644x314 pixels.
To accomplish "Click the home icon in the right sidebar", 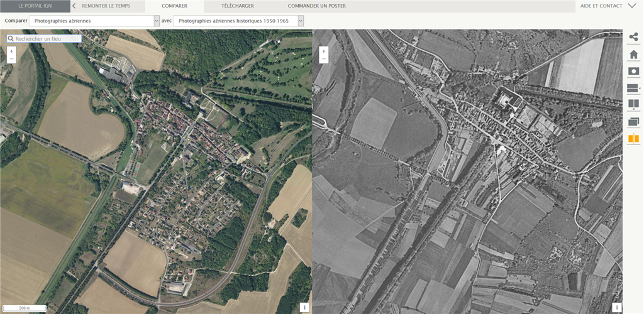I will tap(633, 54).
